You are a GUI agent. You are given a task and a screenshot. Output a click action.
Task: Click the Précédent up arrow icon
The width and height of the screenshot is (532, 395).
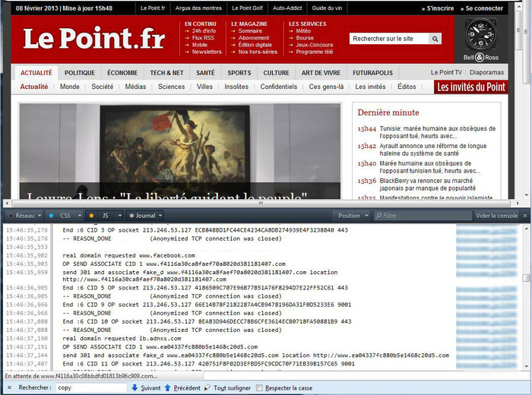pos(168,387)
